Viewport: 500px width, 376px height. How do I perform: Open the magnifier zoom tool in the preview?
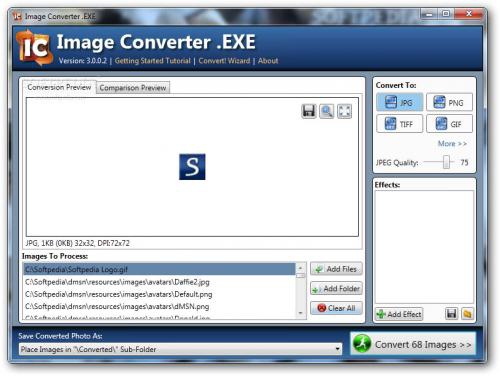pos(327,111)
